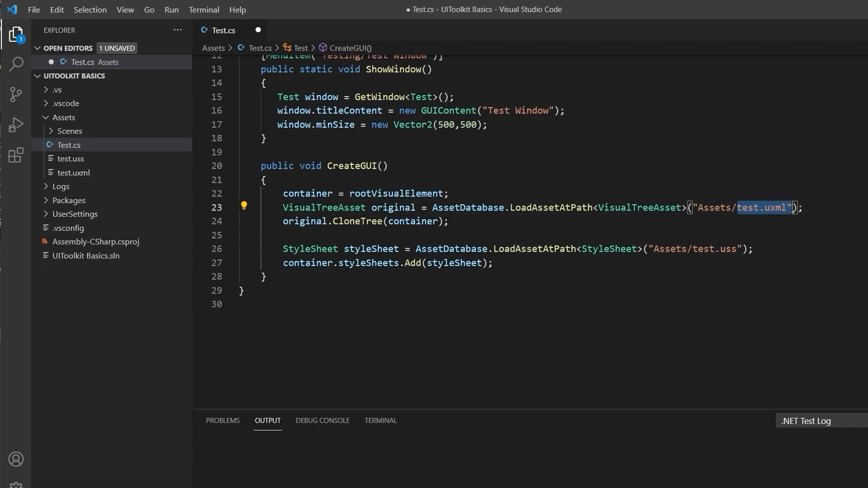Viewport: 868px width, 488px height.
Task: Click the Test class breadcrumb
Action: (301, 48)
